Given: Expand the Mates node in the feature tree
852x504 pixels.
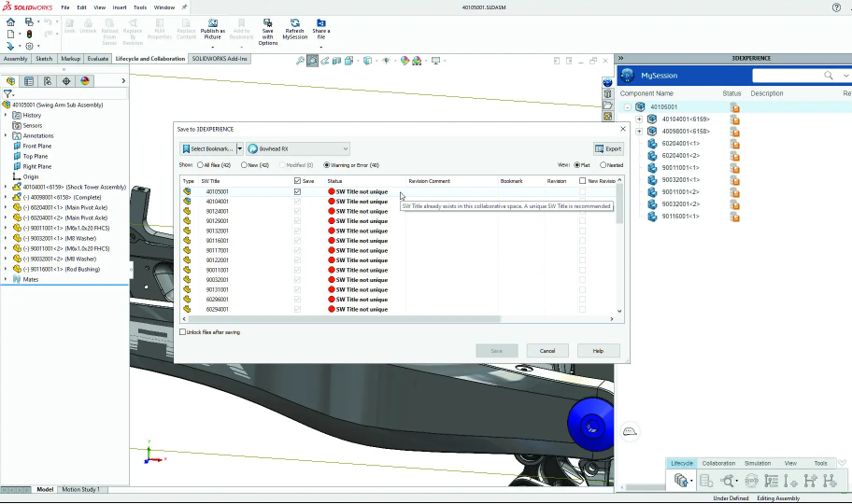Looking at the screenshot, I should pos(6,279).
